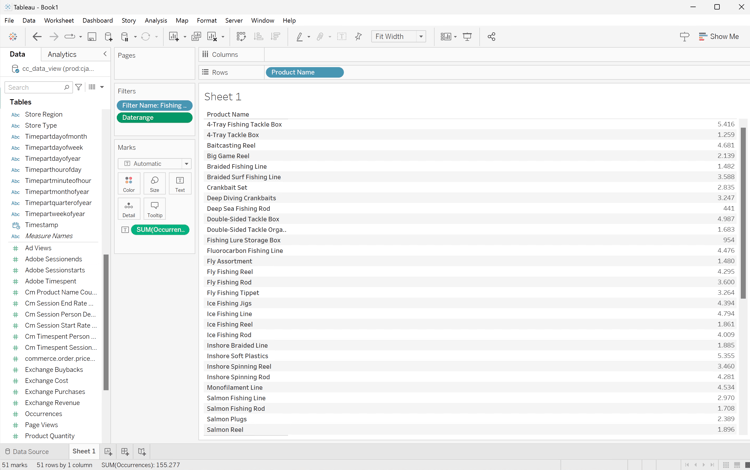The image size is (750, 470).
Task: Create new worksheet toolbar icon
Action: click(x=174, y=37)
